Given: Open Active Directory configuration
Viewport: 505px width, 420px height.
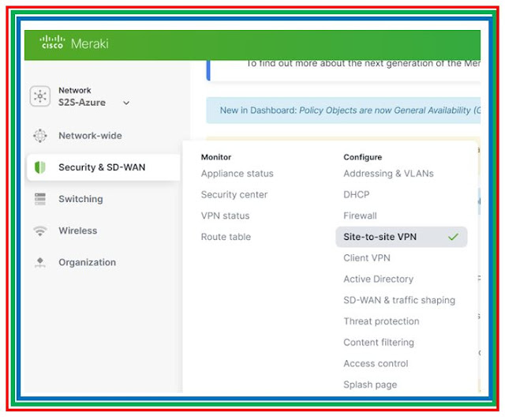Looking at the screenshot, I should [378, 279].
